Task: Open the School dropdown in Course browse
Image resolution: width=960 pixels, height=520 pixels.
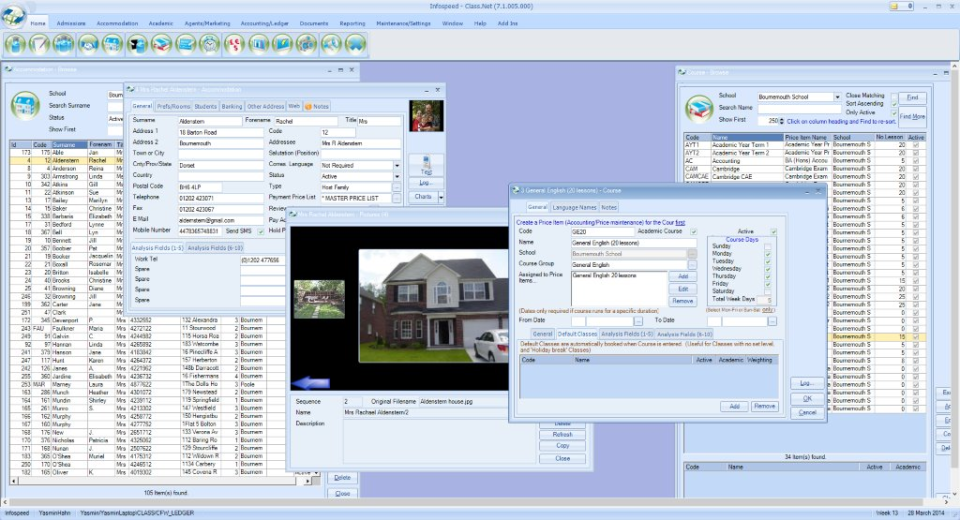Action: (837, 97)
